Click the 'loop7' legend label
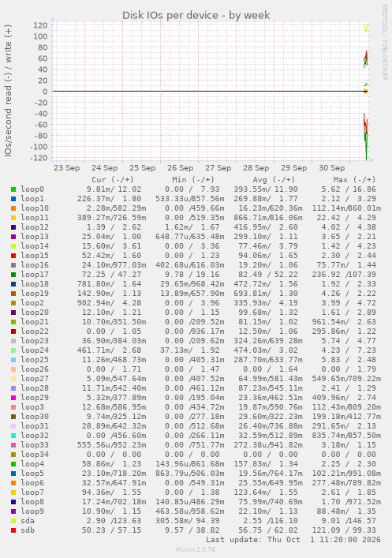 coord(32,492)
